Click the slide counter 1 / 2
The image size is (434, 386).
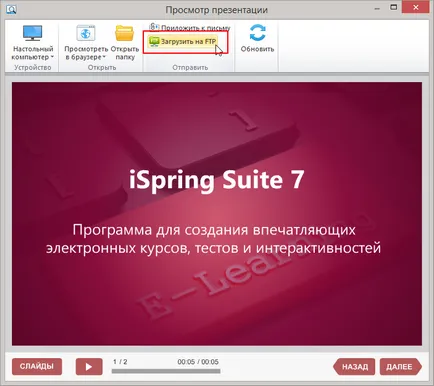120,362
